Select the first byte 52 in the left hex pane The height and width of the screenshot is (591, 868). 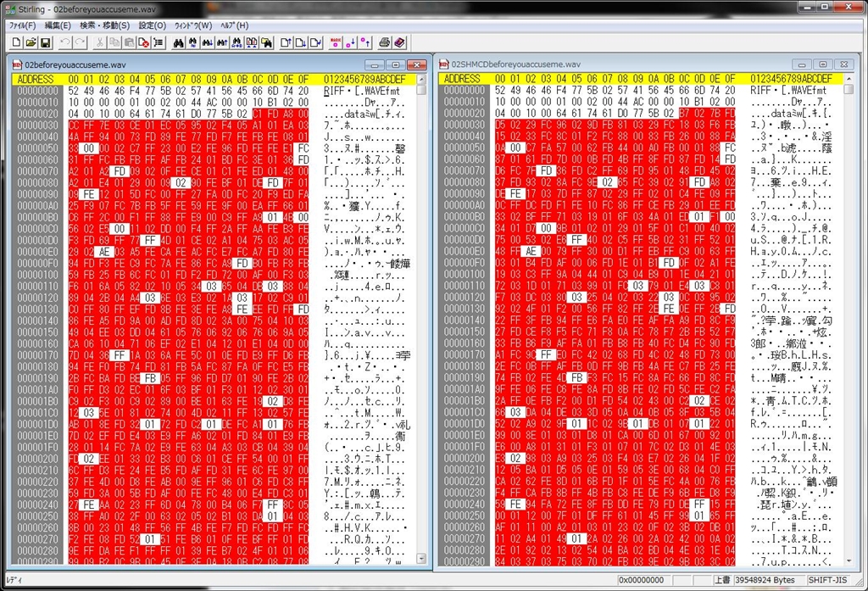coord(74,90)
